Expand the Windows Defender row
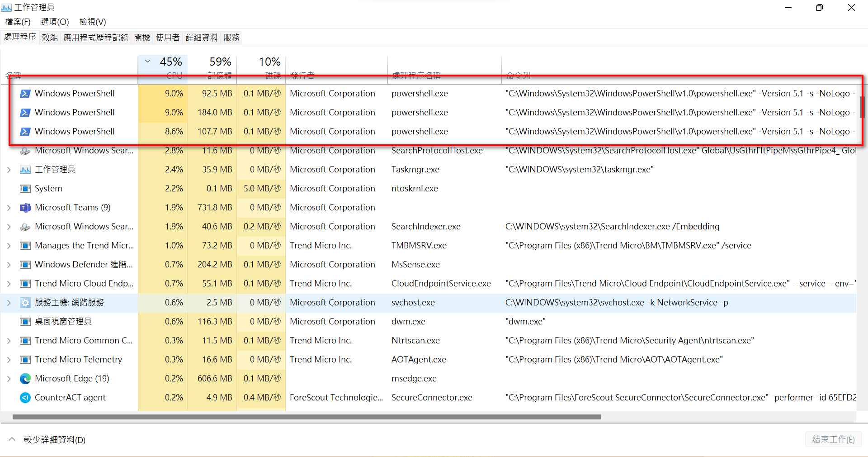 (9, 265)
